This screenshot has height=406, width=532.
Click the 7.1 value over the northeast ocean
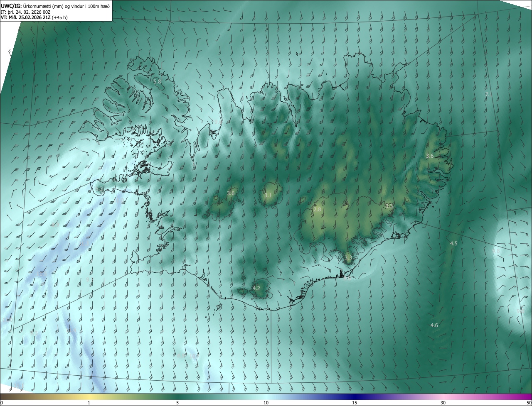pyautogui.click(x=489, y=95)
